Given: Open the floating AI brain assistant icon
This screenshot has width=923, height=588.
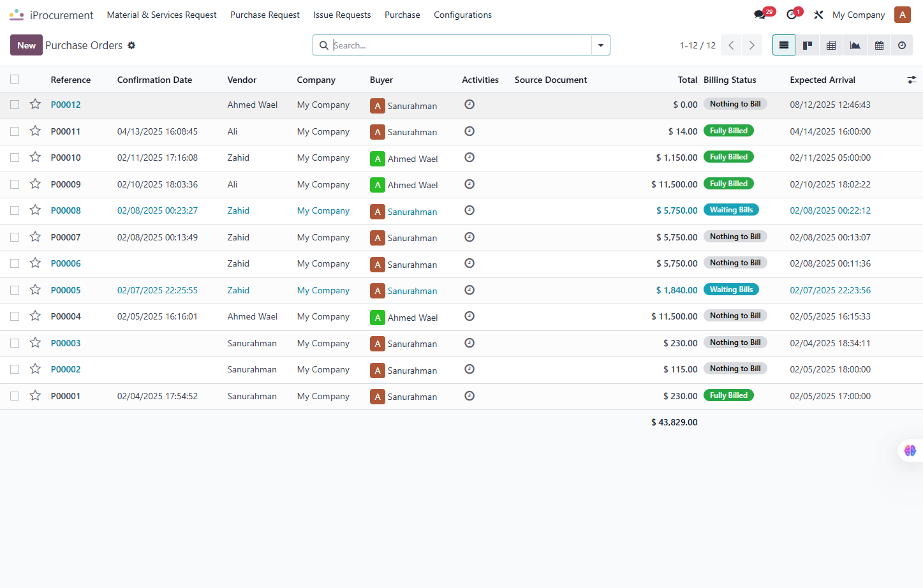Looking at the screenshot, I should 910,450.
